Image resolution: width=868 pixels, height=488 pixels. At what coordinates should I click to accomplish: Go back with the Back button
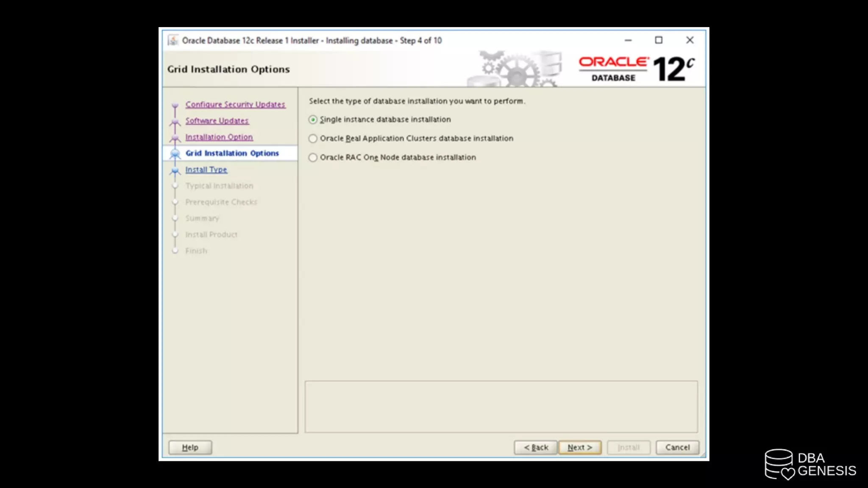pos(535,447)
